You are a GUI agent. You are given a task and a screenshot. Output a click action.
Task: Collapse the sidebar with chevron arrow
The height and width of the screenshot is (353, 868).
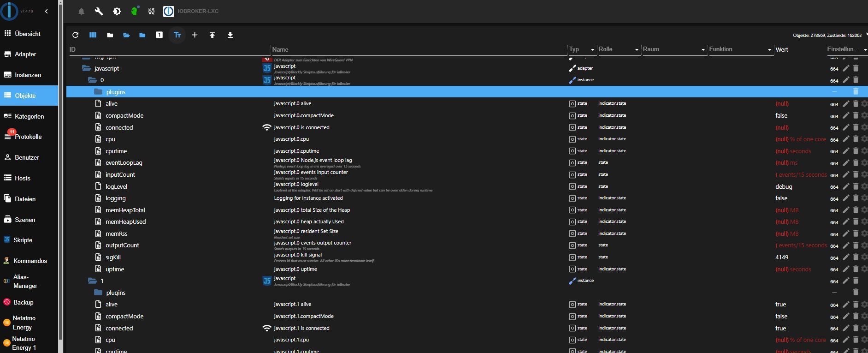[47, 12]
